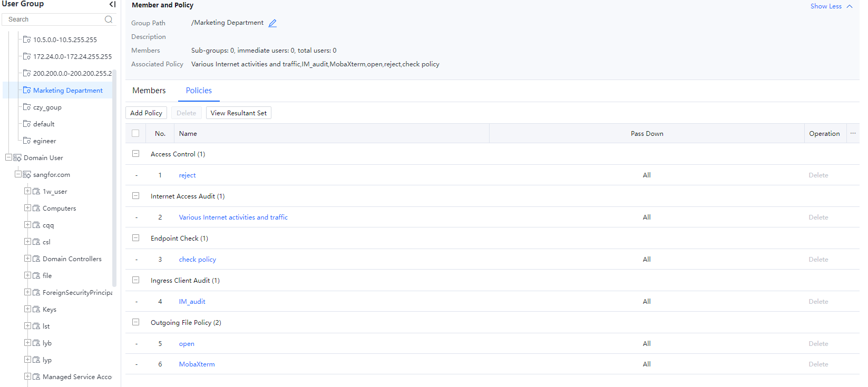This screenshot has height=387, width=868.
Task: Click the edit pencil beside Group Path
Action: [x=272, y=23]
